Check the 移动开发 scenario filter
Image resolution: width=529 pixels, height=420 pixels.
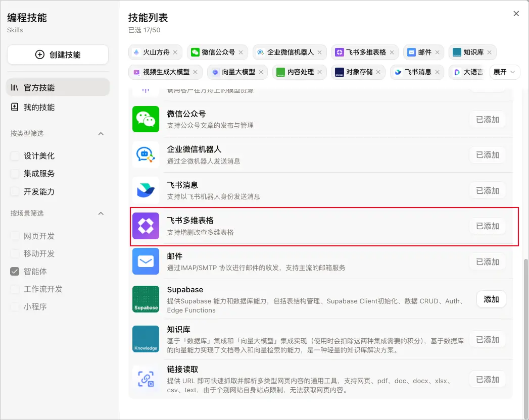click(x=15, y=253)
